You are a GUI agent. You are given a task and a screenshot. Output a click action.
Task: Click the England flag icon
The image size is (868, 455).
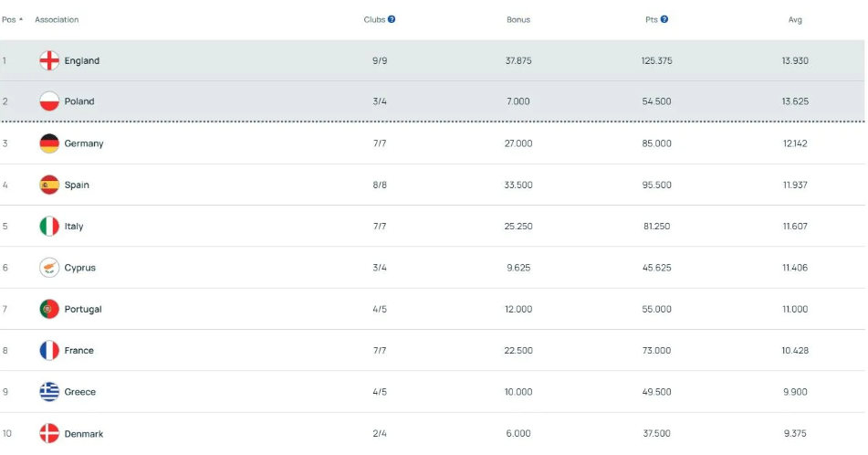point(49,61)
